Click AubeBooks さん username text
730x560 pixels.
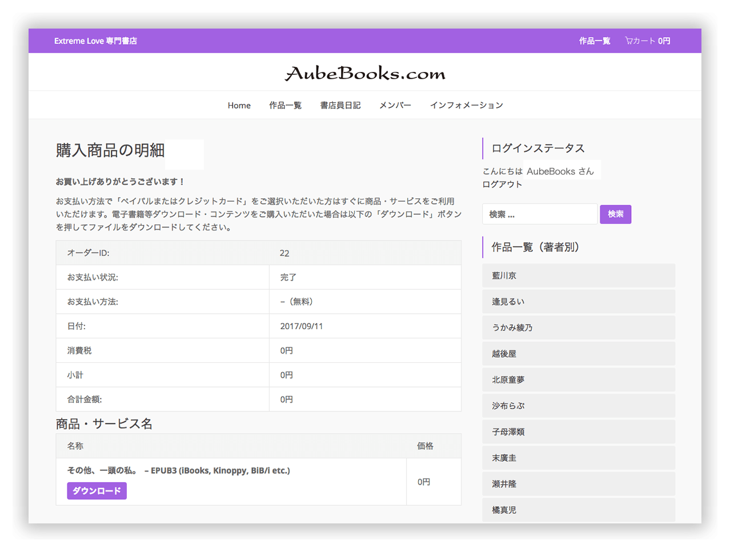(560, 171)
